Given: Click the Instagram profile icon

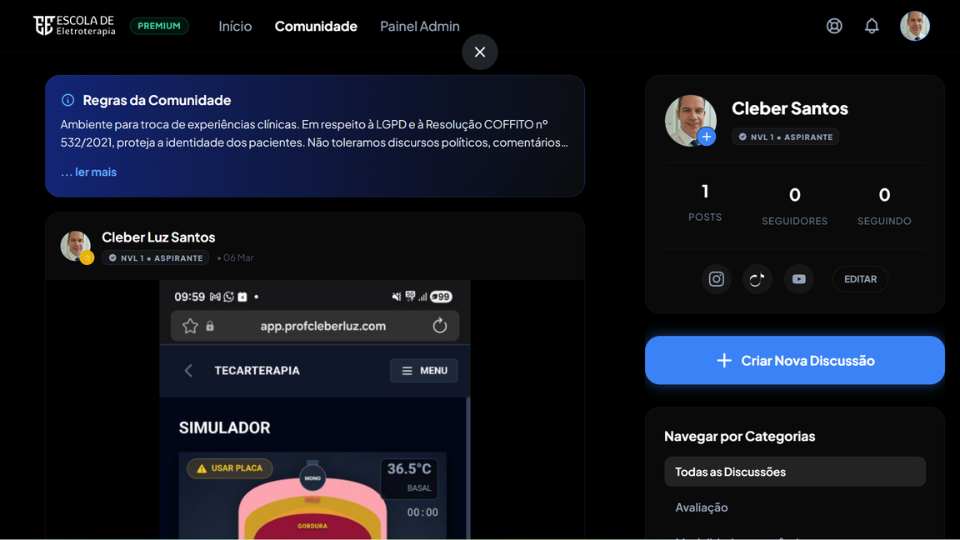Looking at the screenshot, I should (x=716, y=279).
